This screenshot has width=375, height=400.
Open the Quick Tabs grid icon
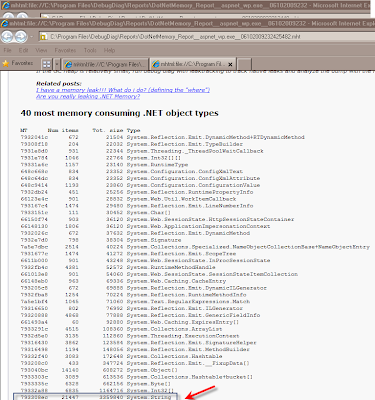47,64
